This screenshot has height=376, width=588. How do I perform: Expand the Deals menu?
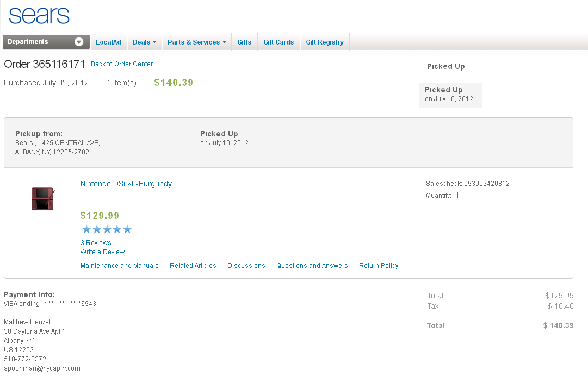144,42
